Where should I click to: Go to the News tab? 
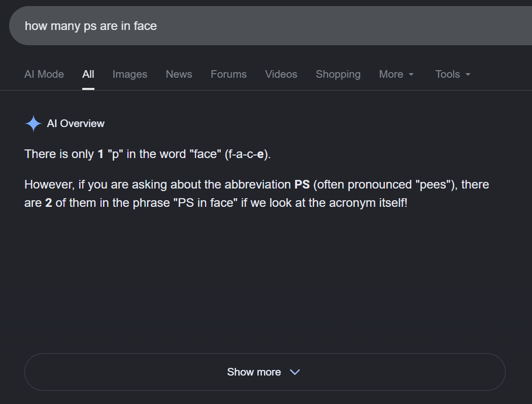click(x=179, y=74)
